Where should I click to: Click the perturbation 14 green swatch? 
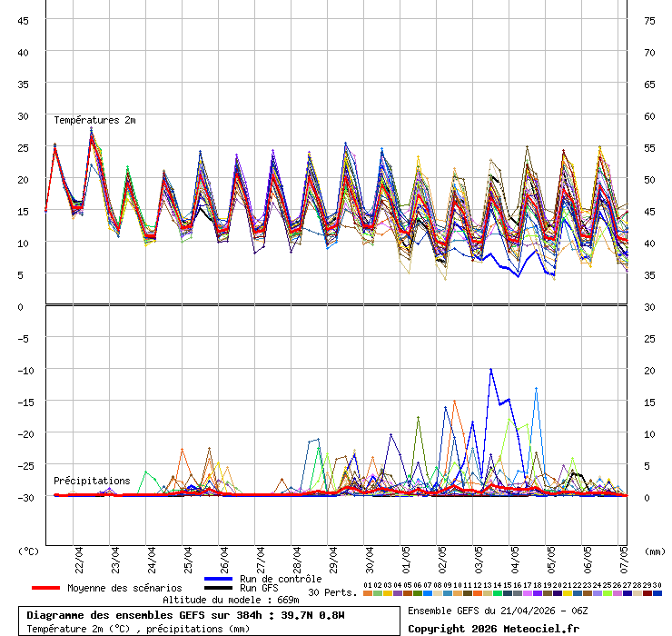pos(498,592)
